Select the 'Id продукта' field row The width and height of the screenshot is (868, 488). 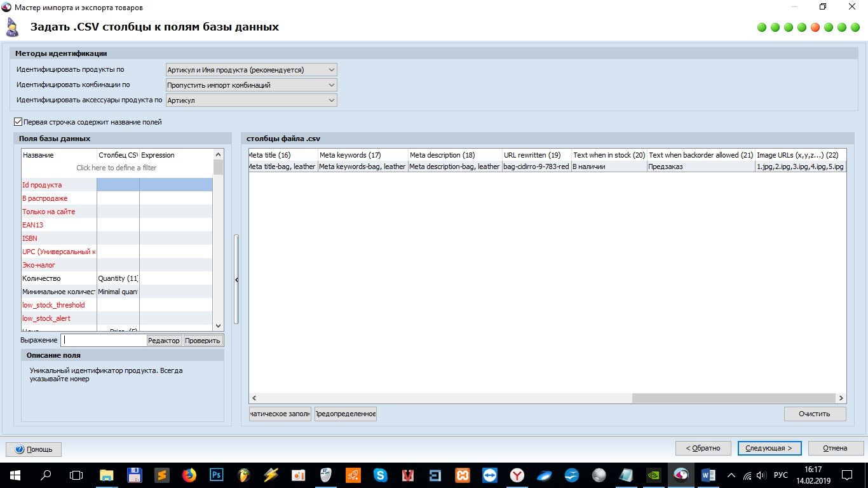tap(117, 185)
